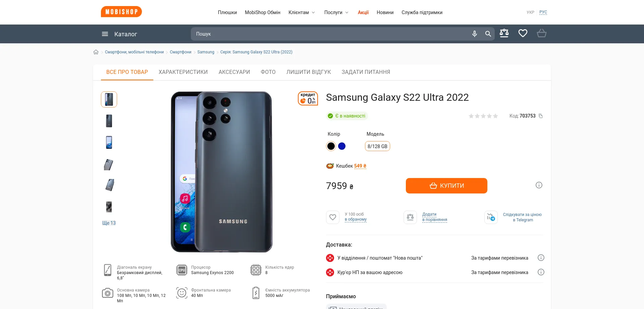
Task: Click the search magnifier icon
Action: 488,34
